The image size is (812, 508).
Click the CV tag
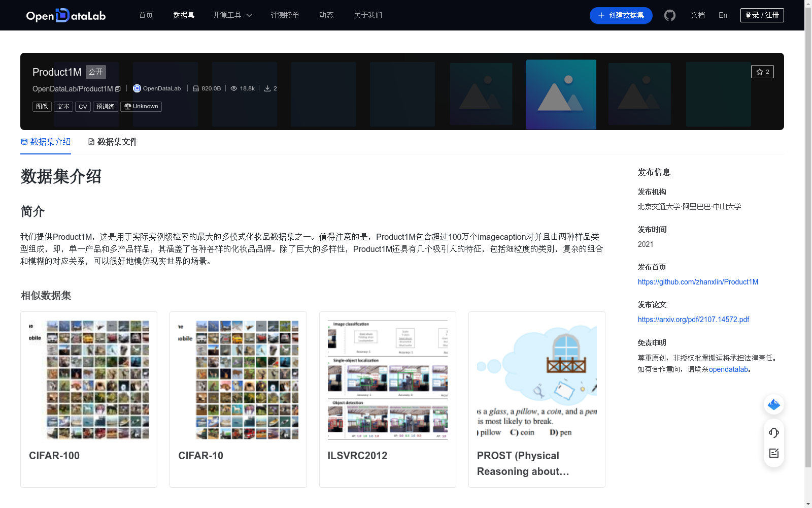(x=83, y=107)
